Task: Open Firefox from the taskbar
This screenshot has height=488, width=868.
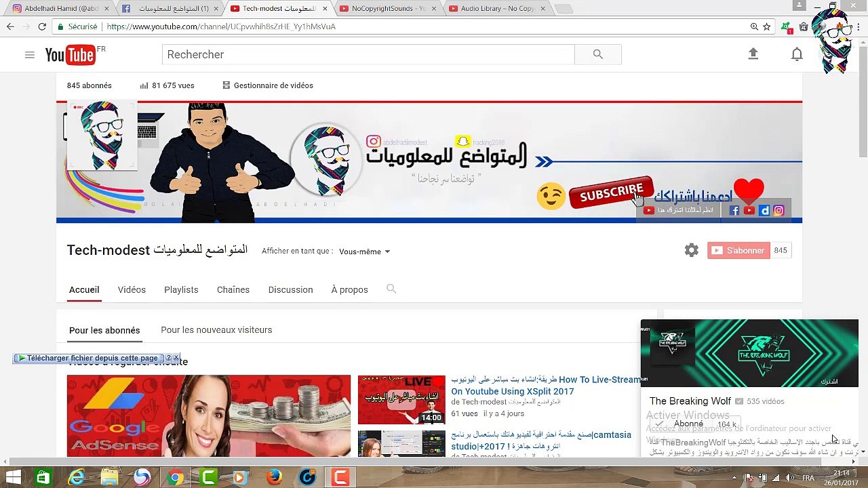Action: (274, 478)
